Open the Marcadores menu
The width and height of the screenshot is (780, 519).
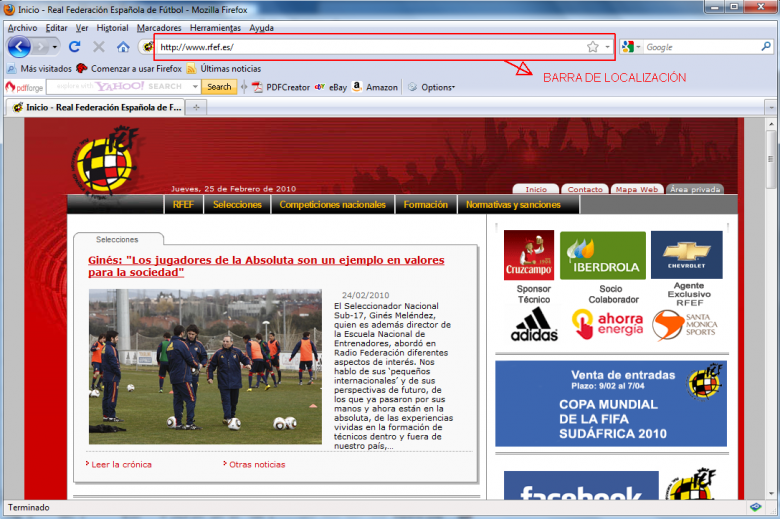[x=159, y=28]
